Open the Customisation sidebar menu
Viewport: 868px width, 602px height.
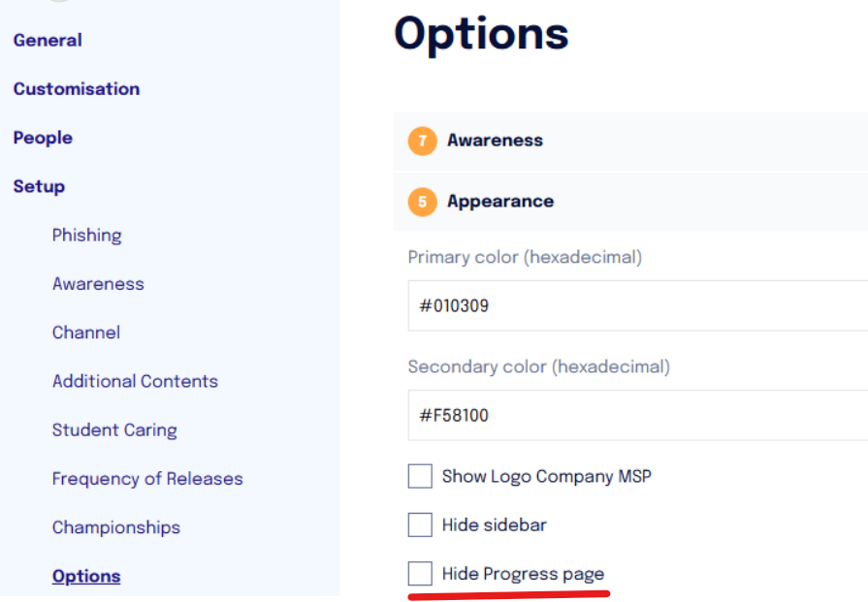77,89
